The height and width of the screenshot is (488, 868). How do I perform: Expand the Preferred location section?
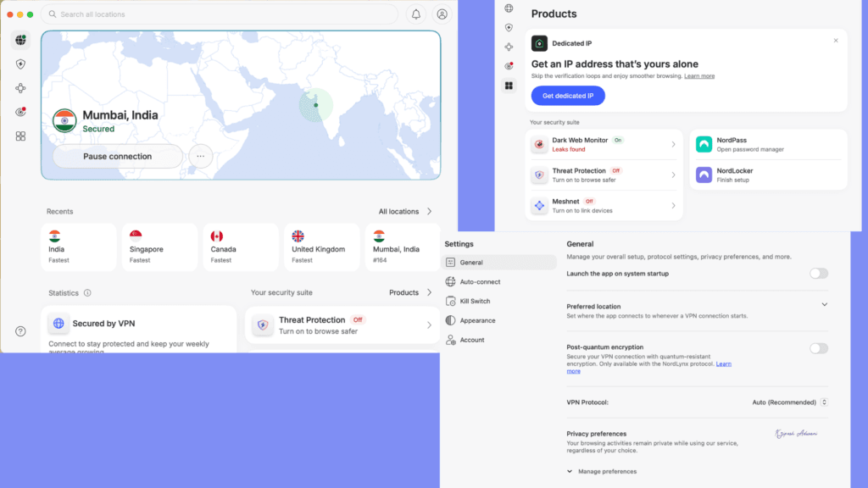click(824, 305)
